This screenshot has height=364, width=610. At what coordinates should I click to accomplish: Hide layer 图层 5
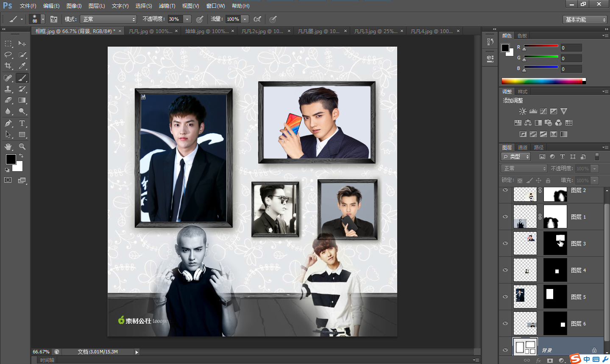point(505,297)
